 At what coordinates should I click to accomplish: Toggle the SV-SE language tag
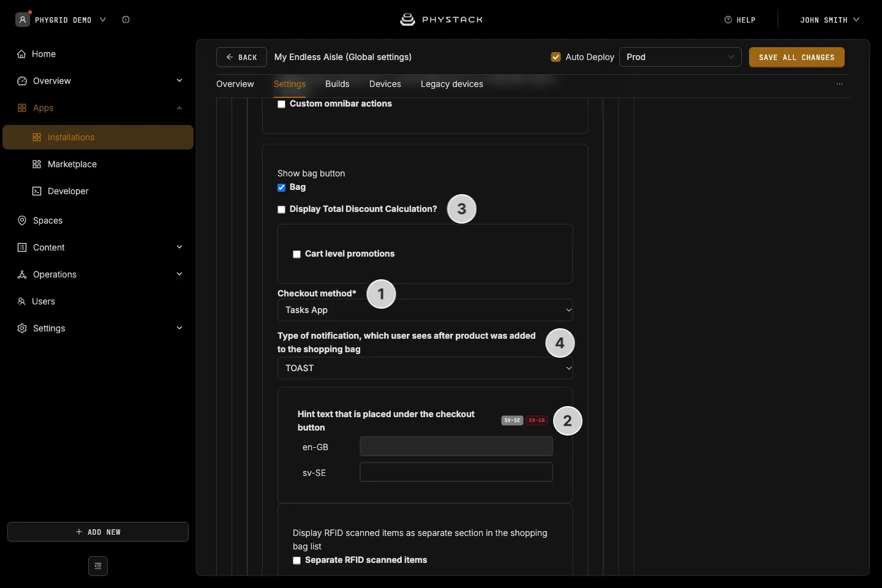512,420
